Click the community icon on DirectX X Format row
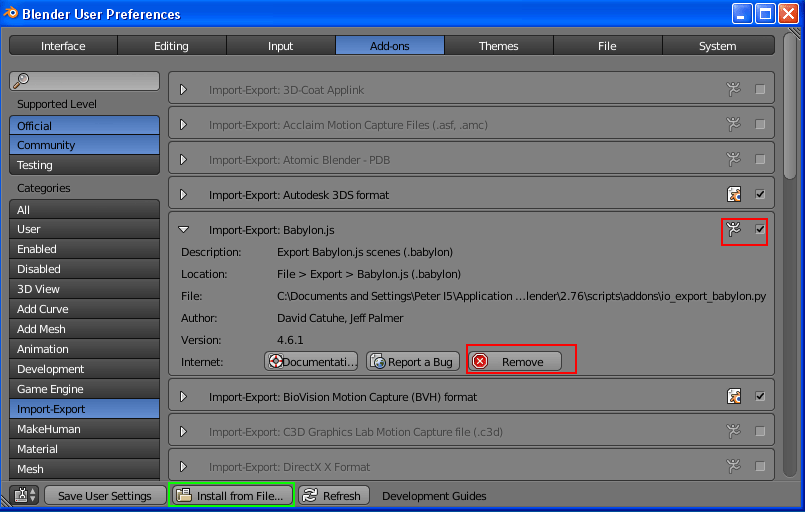 734,466
